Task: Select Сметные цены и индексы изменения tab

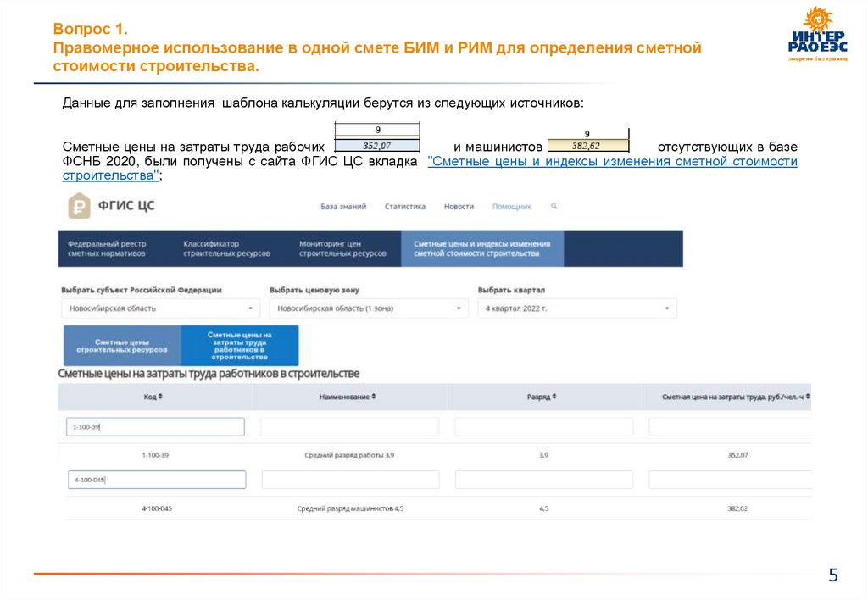Action: (482, 248)
